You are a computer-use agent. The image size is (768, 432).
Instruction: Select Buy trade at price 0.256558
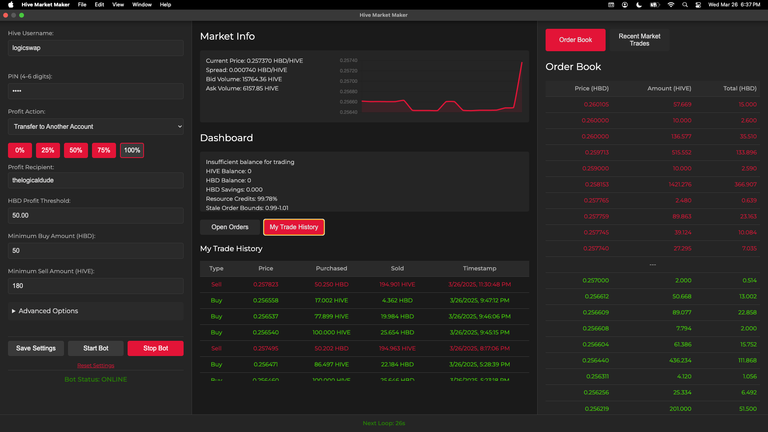coord(364,300)
